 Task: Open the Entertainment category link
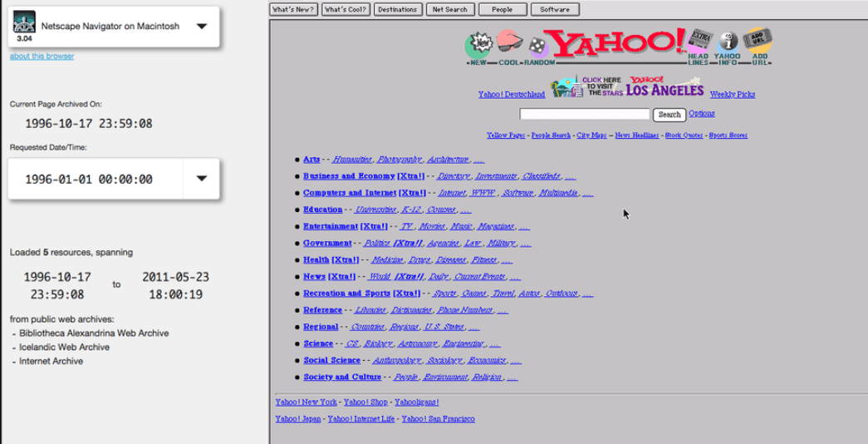331,226
